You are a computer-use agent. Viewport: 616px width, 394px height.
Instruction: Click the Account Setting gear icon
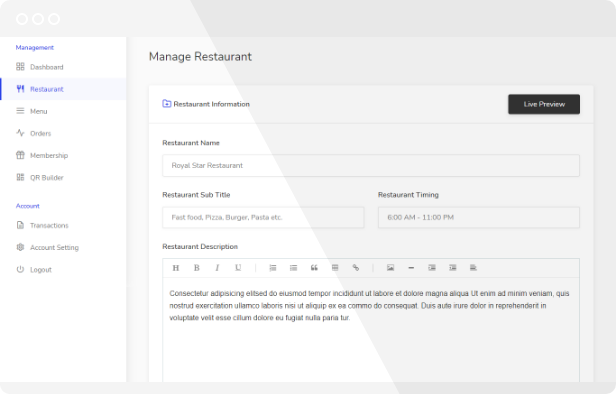click(20, 247)
